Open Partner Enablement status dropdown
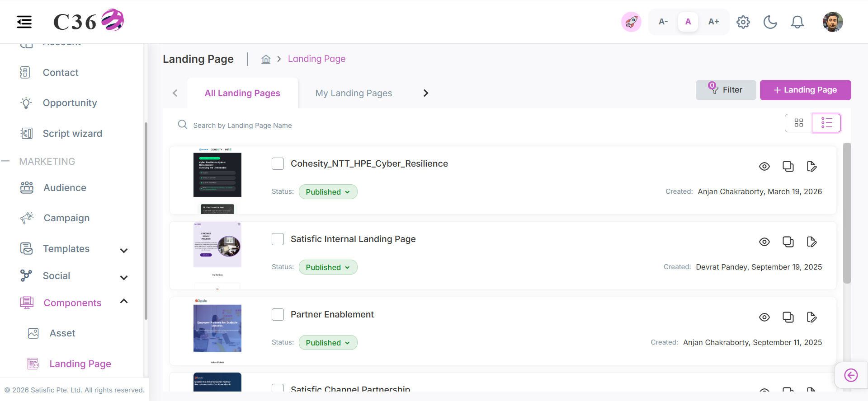Screen dimensions: 868x401 coord(328,343)
